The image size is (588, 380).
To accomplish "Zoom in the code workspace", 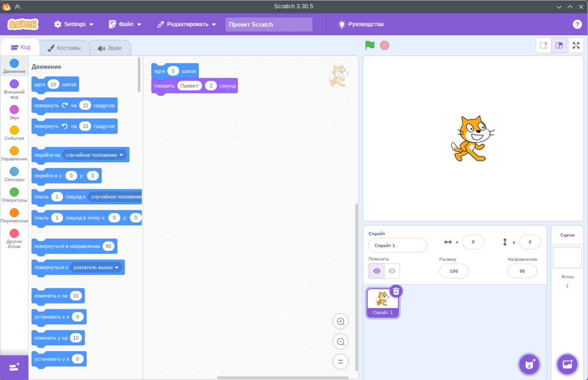I will pos(341,322).
